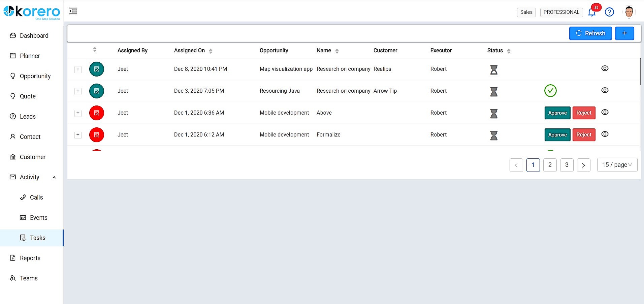Viewport: 644px width, 304px height.
Task: View the Resourcing Java task via eye icon
Action: 605,90
